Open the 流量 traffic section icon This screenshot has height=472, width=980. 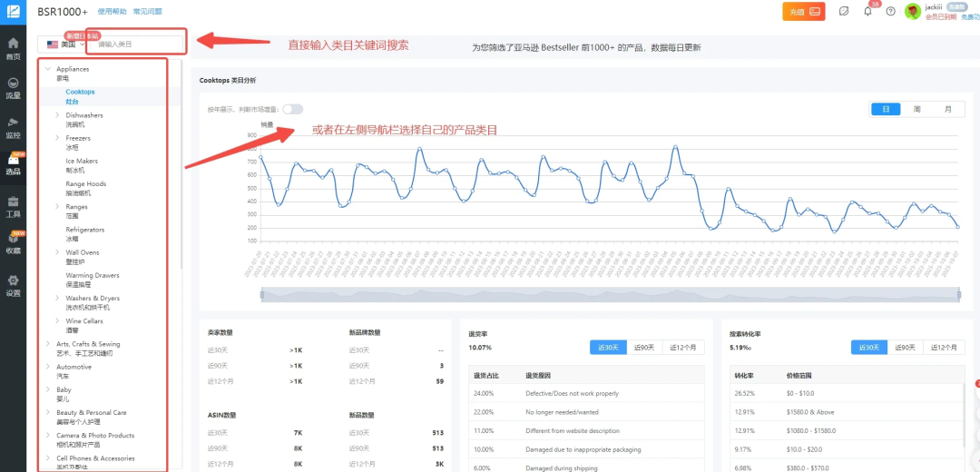click(13, 83)
